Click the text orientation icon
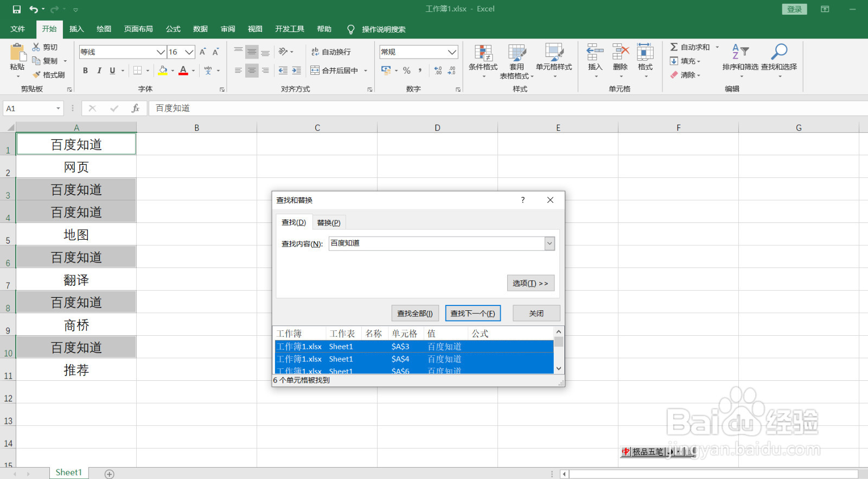The width and height of the screenshot is (868, 479). pyautogui.click(x=283, y=52)
